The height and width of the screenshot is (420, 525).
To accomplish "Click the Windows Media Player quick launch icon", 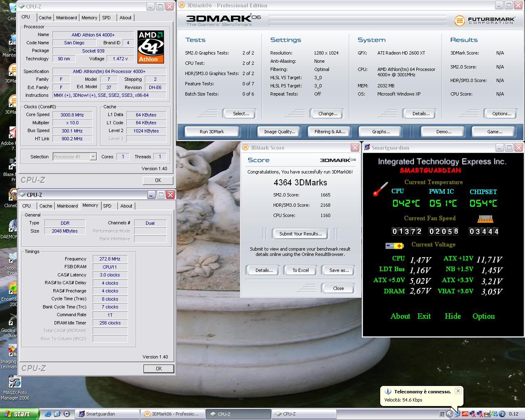I will [66, 414].
